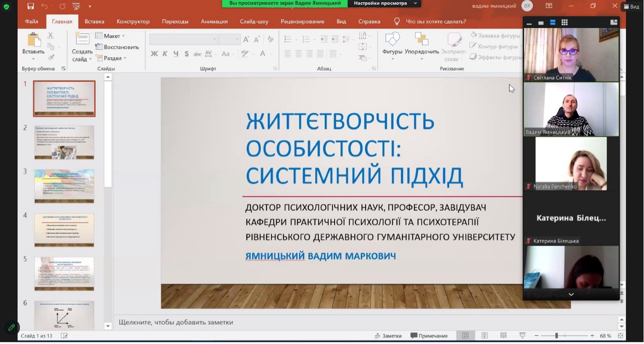The width and height of the screenshot is (644, 344).
Task: Start slideshow from status bar icon
Action: [522, 336]
